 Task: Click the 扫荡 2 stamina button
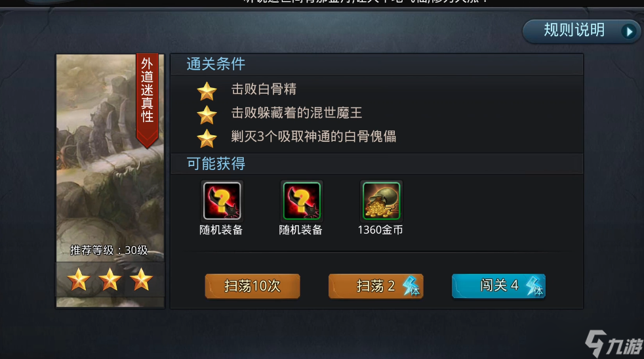(x=375, y=285)
